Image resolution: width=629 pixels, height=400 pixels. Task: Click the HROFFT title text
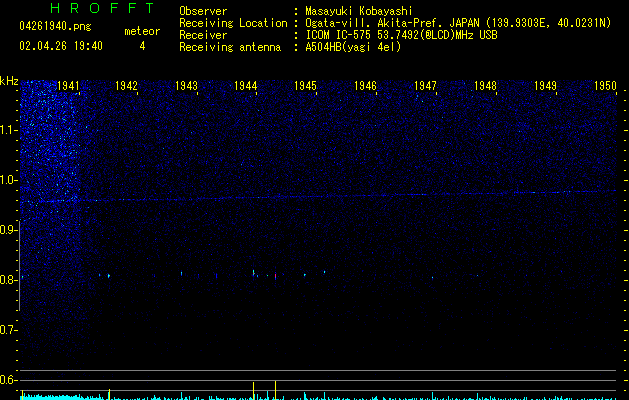(103, 8)
